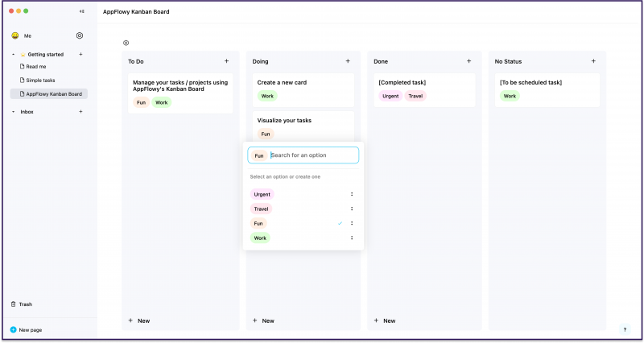Select the Travel option in dropdown

(261, 209)
